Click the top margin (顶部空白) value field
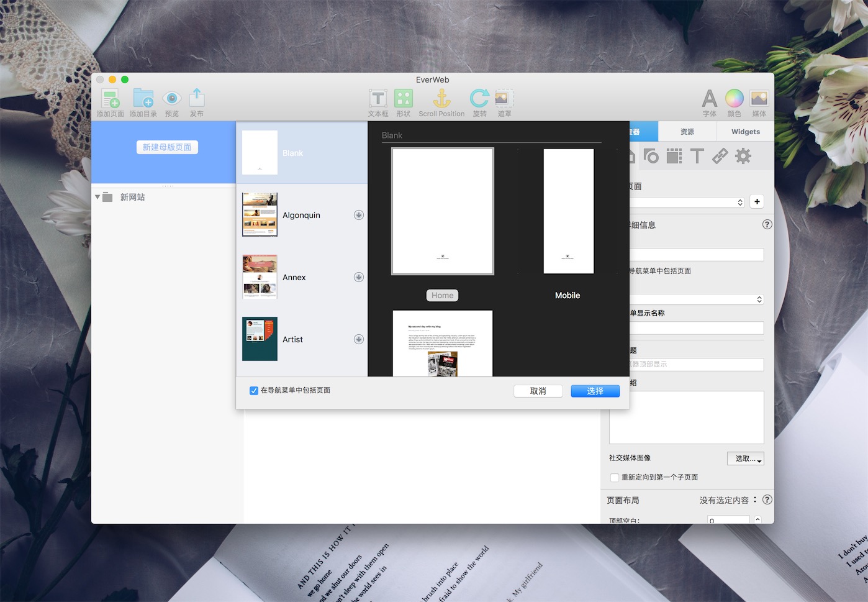Screen dimensions: 868x602 click(x=729, y=519)
